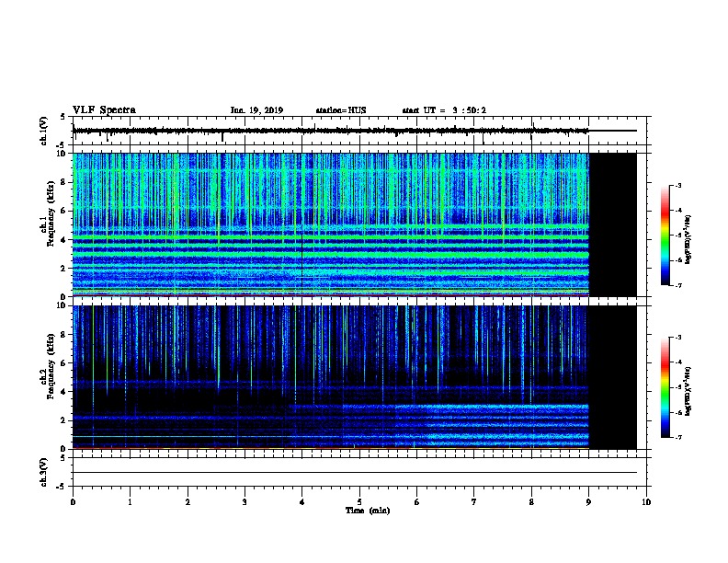728x563 pixels.
Task: Click the time axis tick label '9'
Action: [x=588, y=501]
